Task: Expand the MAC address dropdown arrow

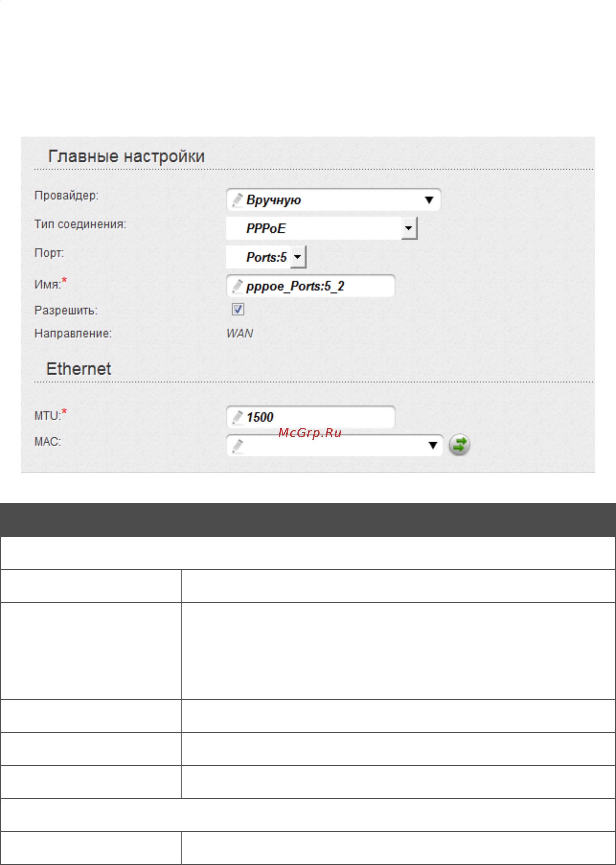Action: pyautogui.click(x=432, y=445)
